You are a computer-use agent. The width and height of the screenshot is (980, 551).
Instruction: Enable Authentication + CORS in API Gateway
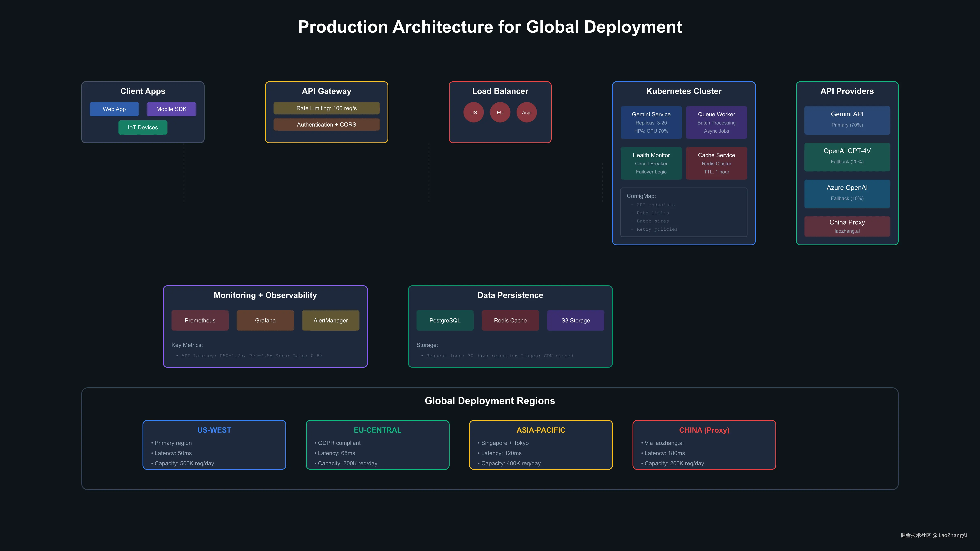click(x=326, y=124)
